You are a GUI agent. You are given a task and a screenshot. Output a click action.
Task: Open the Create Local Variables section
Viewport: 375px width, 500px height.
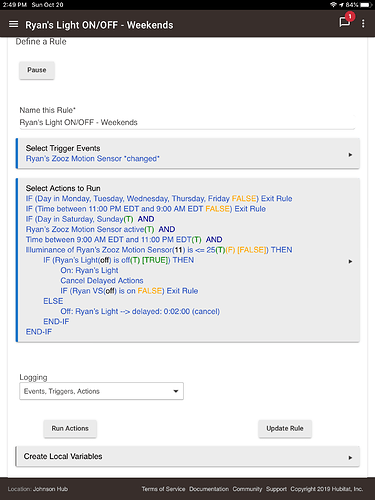[188, 456]
